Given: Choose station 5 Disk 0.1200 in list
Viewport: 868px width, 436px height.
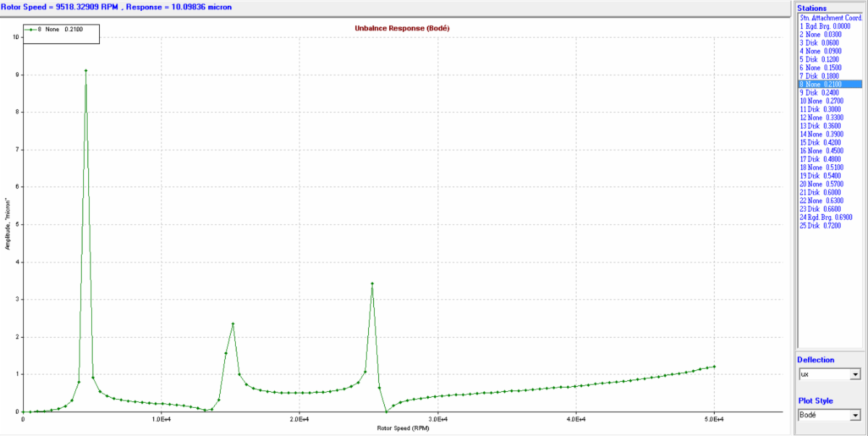Looking at the screenshot, I should click(820, 59).
